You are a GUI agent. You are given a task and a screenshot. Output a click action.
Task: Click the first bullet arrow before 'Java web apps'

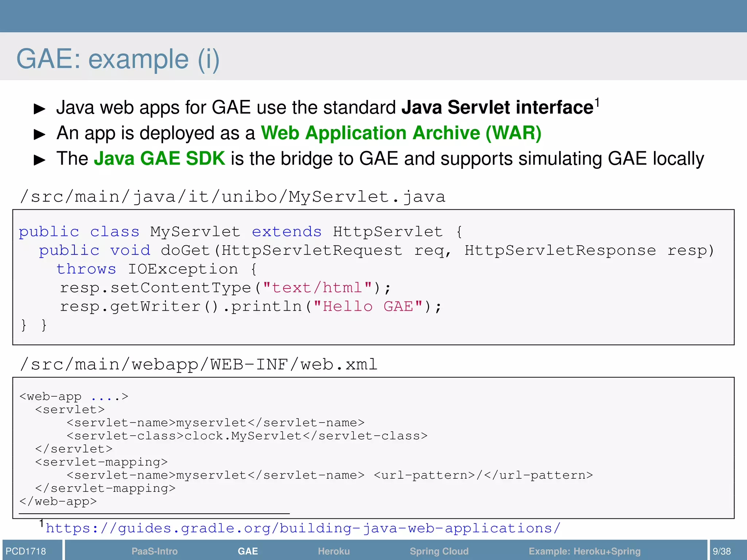pos(39,109)
